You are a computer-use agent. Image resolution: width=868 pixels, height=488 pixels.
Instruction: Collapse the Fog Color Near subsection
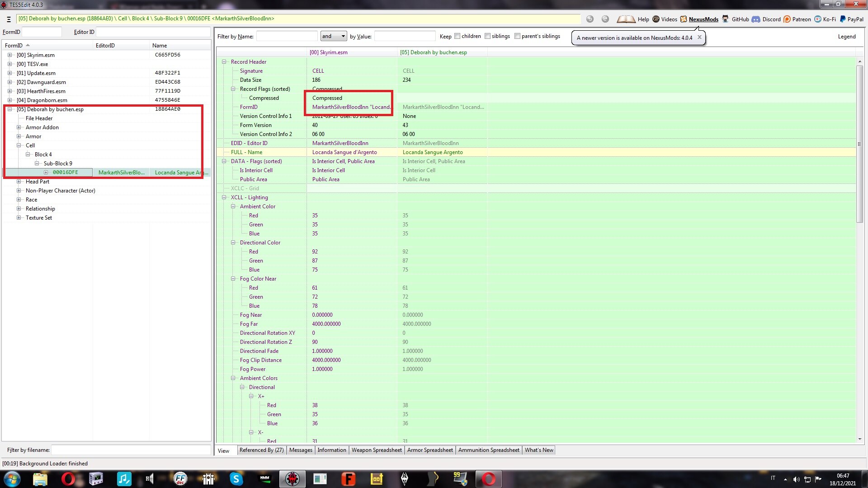pyautogui.click(x=233, y=278)
